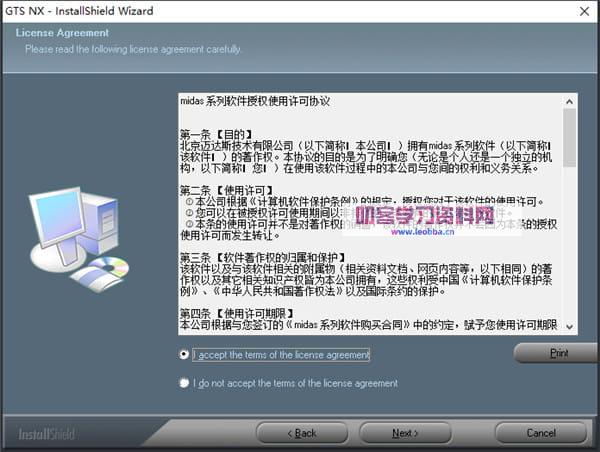Image resolution: width=600 pixels, height=452 pixels.
Task: Cancel the installation
Action: click(540, 433)
